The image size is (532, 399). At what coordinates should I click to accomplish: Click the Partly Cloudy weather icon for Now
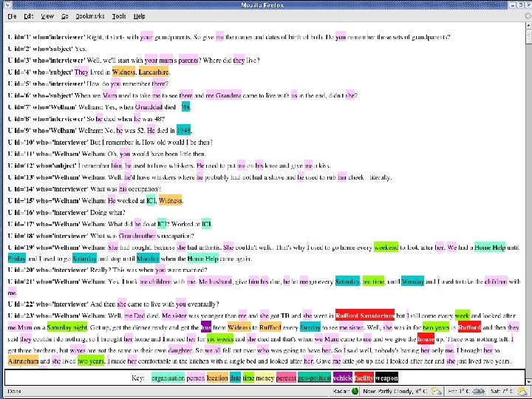(x=437, y=391)
